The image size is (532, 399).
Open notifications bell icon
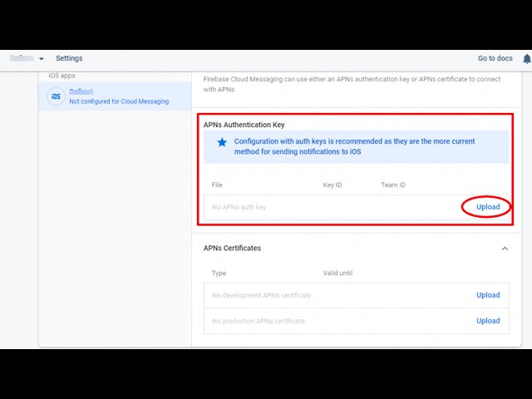click(527, 59)
